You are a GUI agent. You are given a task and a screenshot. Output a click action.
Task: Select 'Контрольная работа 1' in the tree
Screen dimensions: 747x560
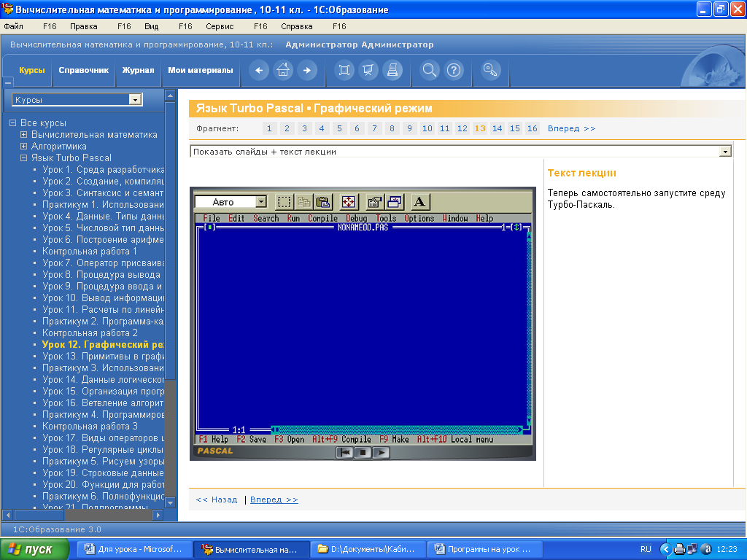pyautogui.click(x=90, y=251)
